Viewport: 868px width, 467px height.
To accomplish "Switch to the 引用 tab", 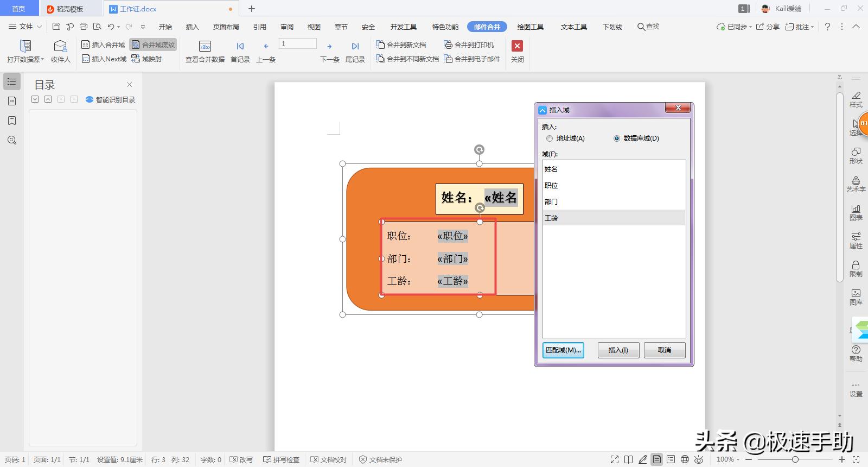I will pyautogui.click(x=260, y=27).
